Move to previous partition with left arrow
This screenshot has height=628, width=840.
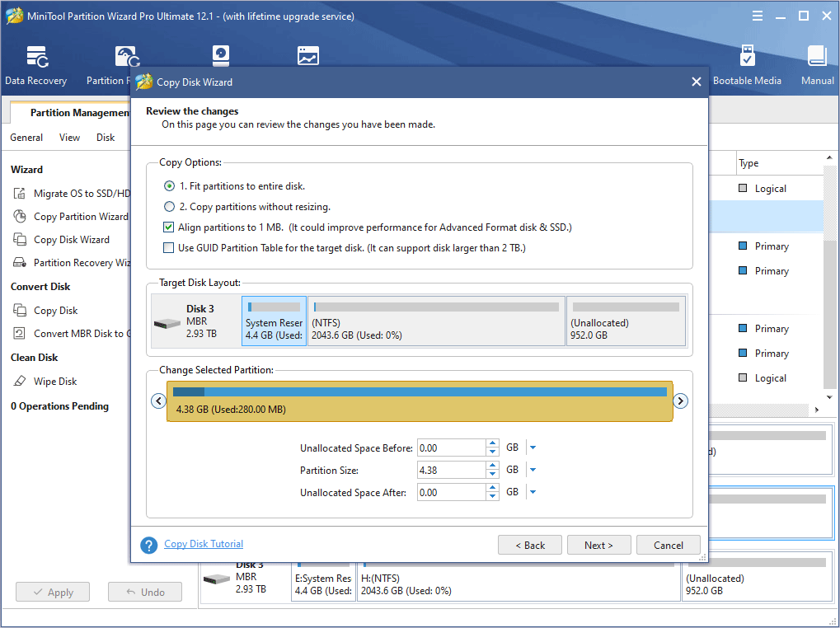(158, 401)
